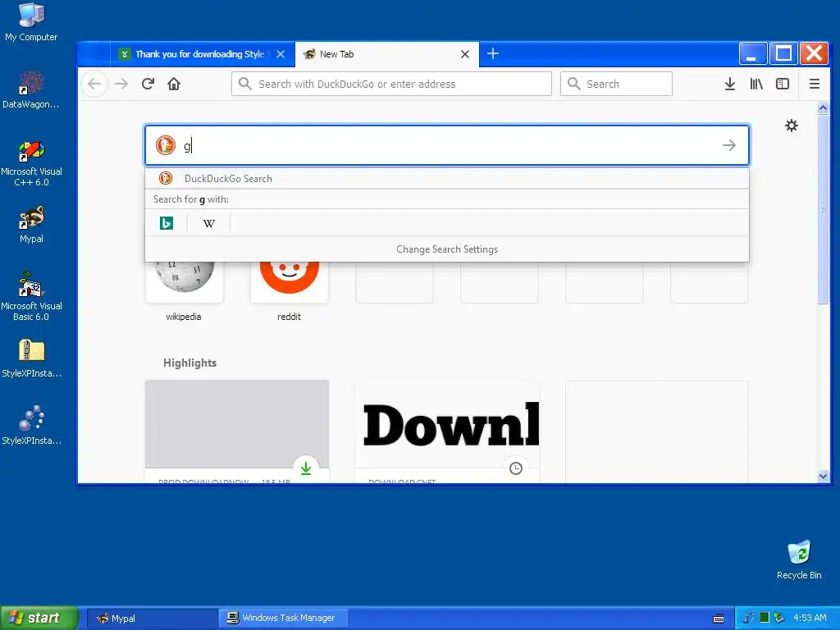Open the wikipedia top site tile
Image resolution: width=840 pixels, height=630 pixels.
coord(184,282)
